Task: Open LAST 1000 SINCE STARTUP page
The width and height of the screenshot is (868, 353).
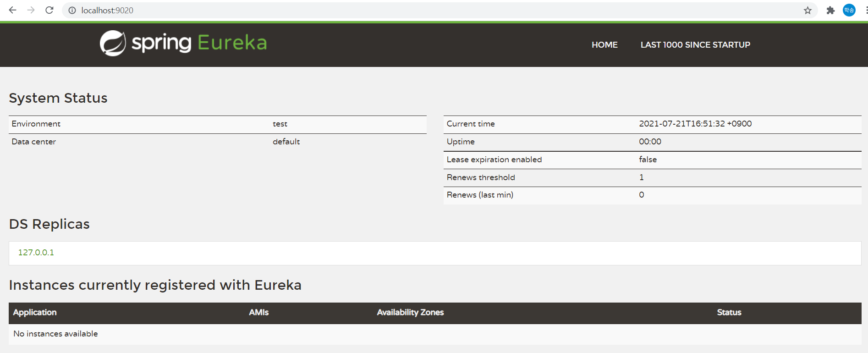Action: [x=695, y=45]
